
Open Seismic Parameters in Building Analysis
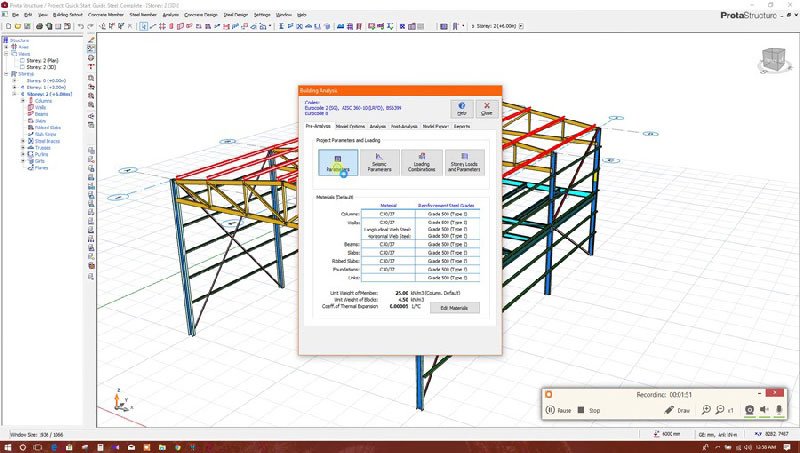(x=379, y=163)
